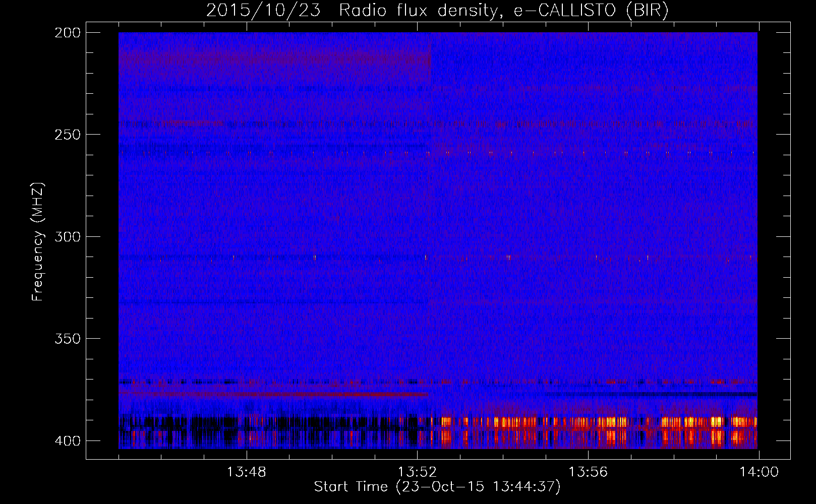The image size is (816, 504).
Task: Select the 'Frequency (MHZ)' y-axis label
Action: pyautogui.click(x=38, y=241)
